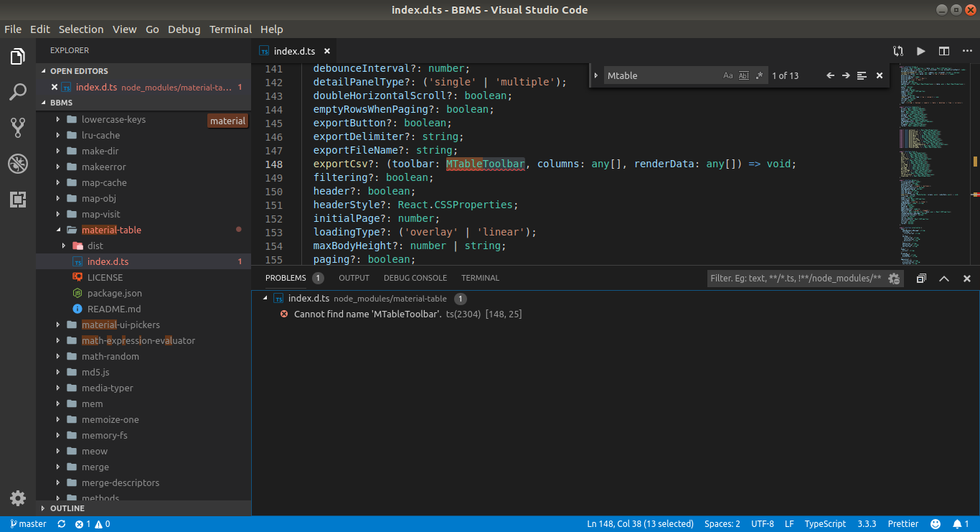Click the master branch indicator
The image size is (980, 532).
29,524
